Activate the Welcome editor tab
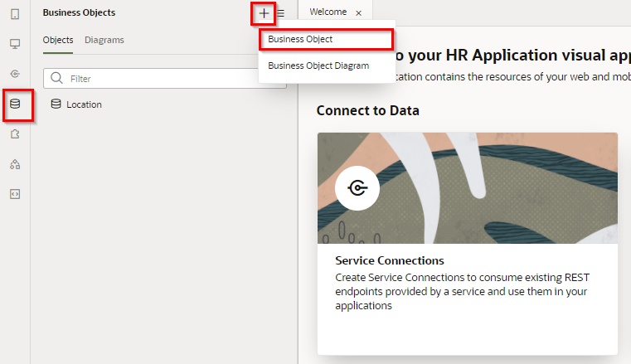Viewport: 631px width, 364px height. [328, 12]
